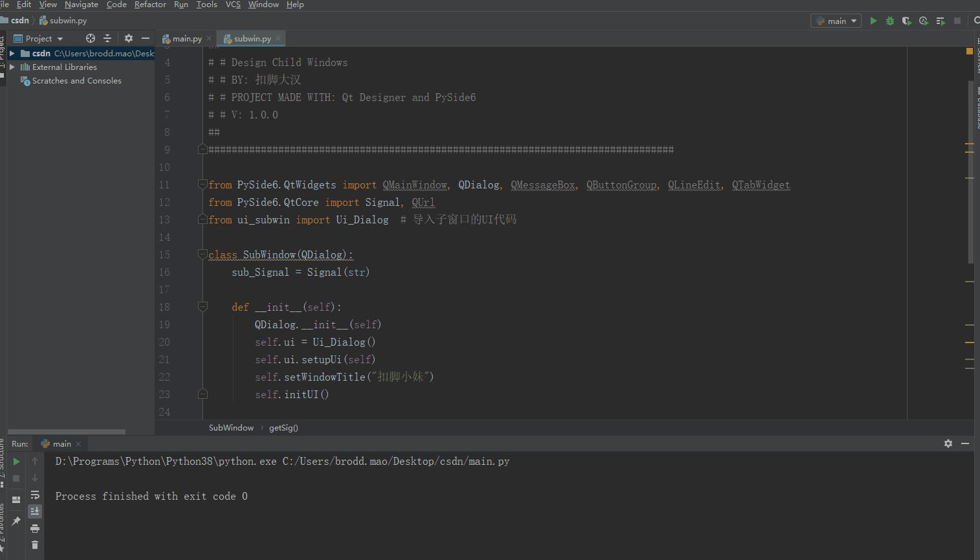Open Project panel settings with the gear icon
The width and height of the screenshot is (980, 560).
point(128,38)
